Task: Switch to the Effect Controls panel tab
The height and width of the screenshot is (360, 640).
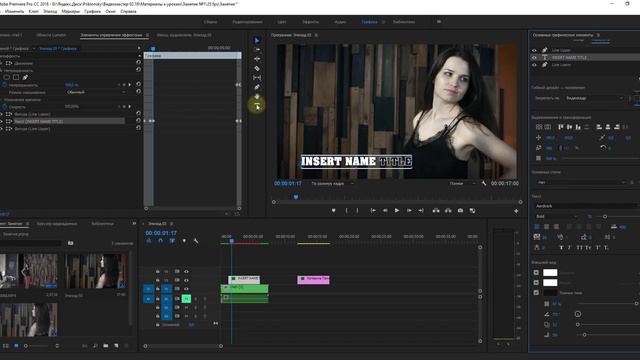Action: click(111, 35)
